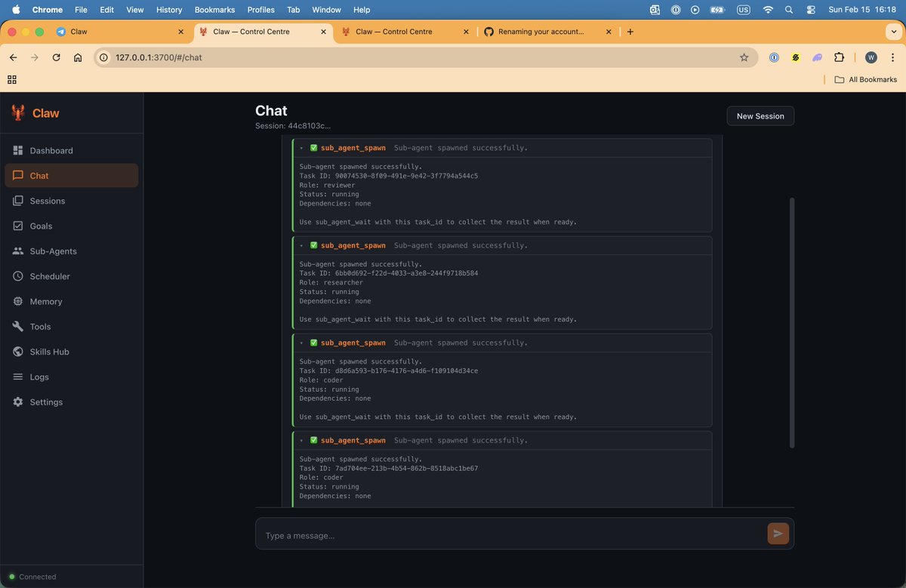
Task: Open the Logs page
Action: click(71, 377)
